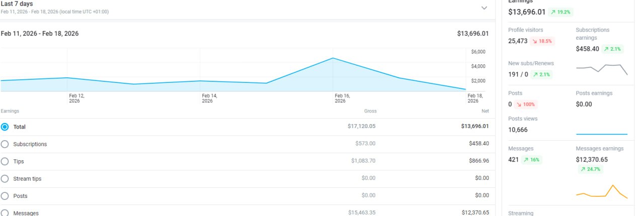Select the Tips radio button
This screenshot has width=644, height=216.
tap(5, 162)
